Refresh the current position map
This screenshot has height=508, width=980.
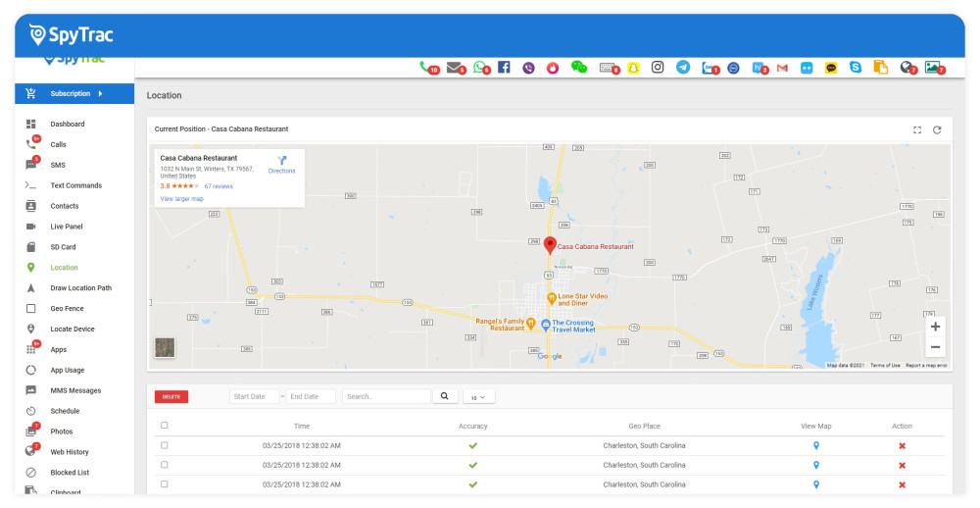(x=937, y=129)
